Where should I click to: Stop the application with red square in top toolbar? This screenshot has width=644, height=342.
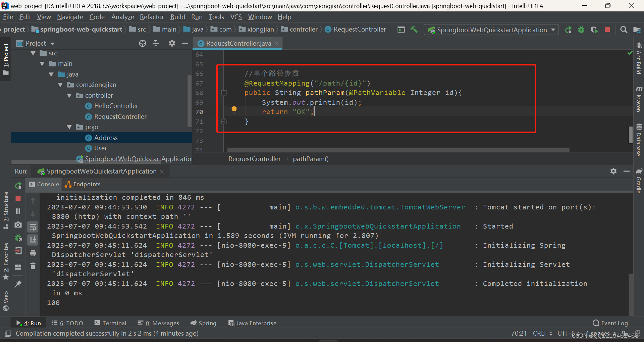[x=607, y=30]
